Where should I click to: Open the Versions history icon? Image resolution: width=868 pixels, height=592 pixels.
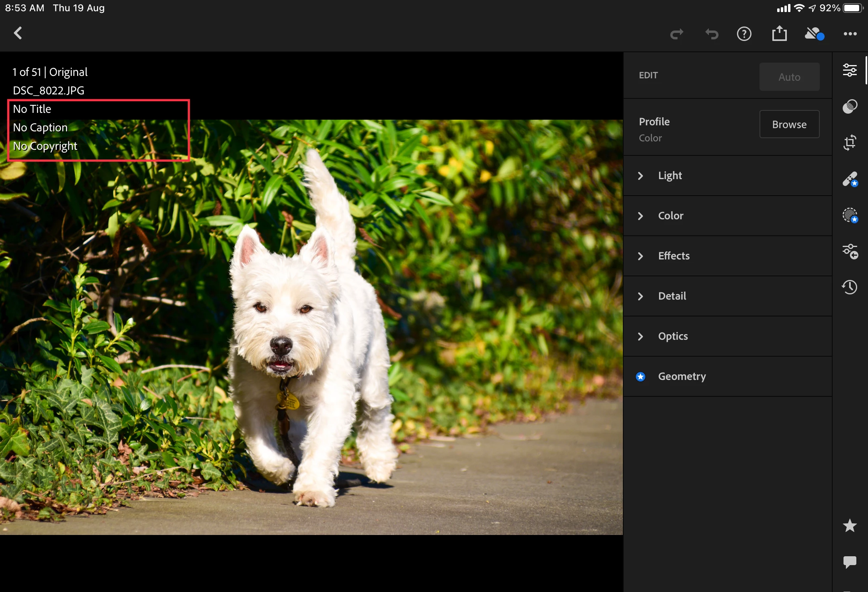(x=850, y=287)
